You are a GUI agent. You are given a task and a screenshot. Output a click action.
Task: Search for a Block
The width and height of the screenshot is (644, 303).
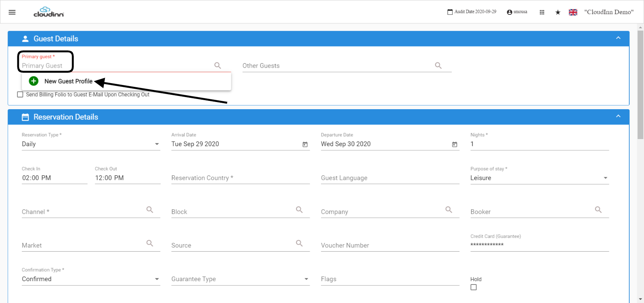click(x=299, y=210)
